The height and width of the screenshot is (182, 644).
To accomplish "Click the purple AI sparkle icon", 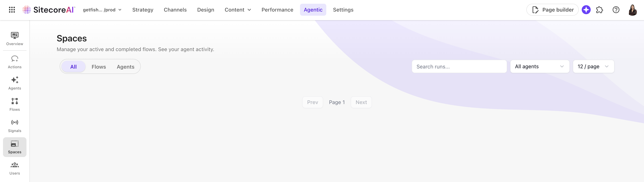I will 586,10.
